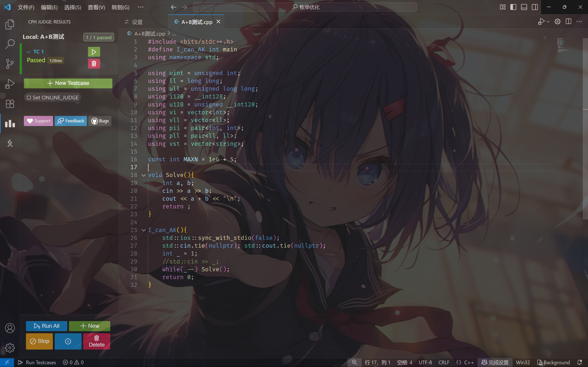This screenshot has width=588, height=367.
Task: Click the Run All button
Action: (46, 326)
